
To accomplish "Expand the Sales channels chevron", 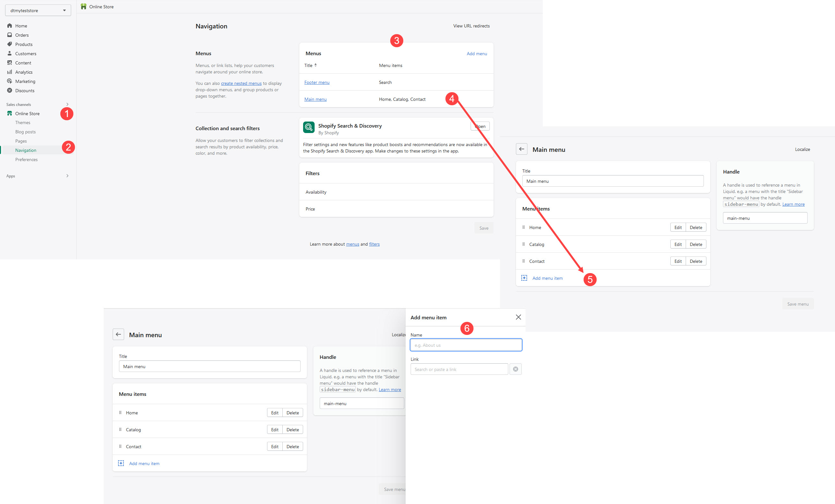I will (x=67, y=104).
